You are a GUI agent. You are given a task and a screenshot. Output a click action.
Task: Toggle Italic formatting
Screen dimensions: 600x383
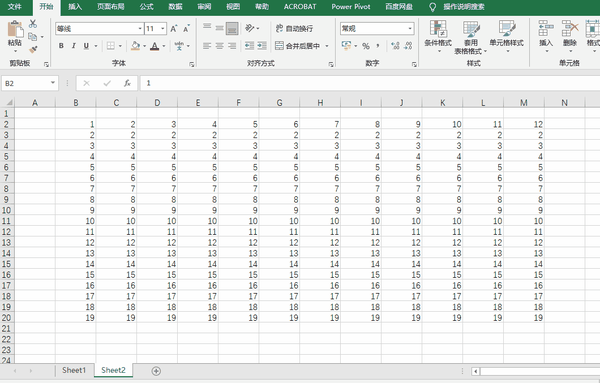(73, 46)
